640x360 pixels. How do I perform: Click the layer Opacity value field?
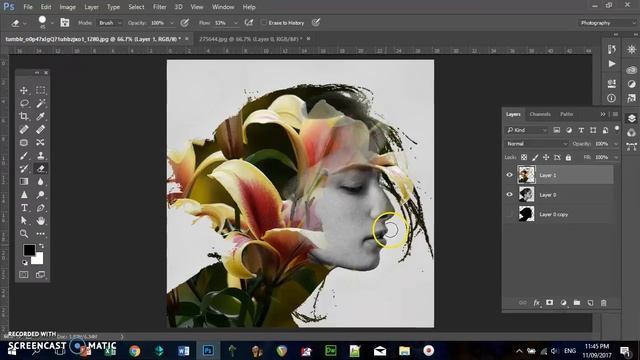(602, 144)
